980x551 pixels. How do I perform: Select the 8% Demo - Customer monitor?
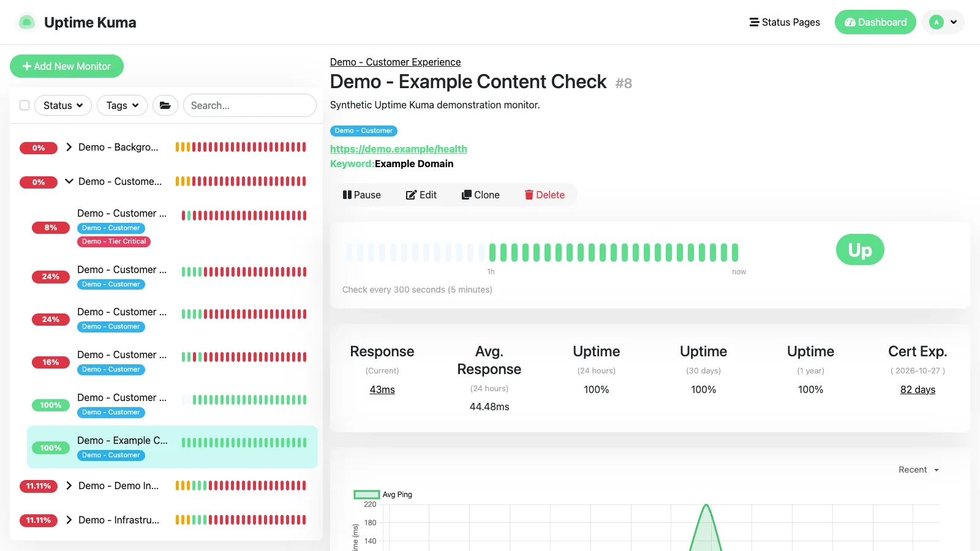[x=172, y=228]
